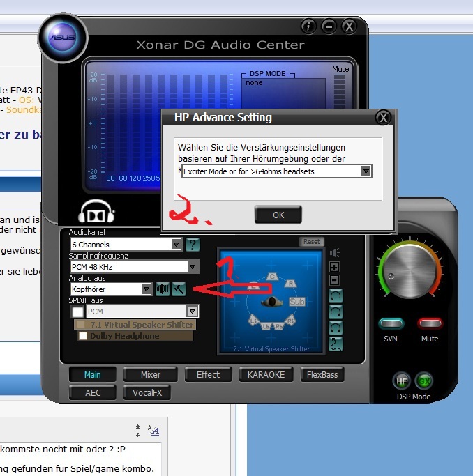
Task: Select the Rs surround speaker
Action: pos(291,321)
